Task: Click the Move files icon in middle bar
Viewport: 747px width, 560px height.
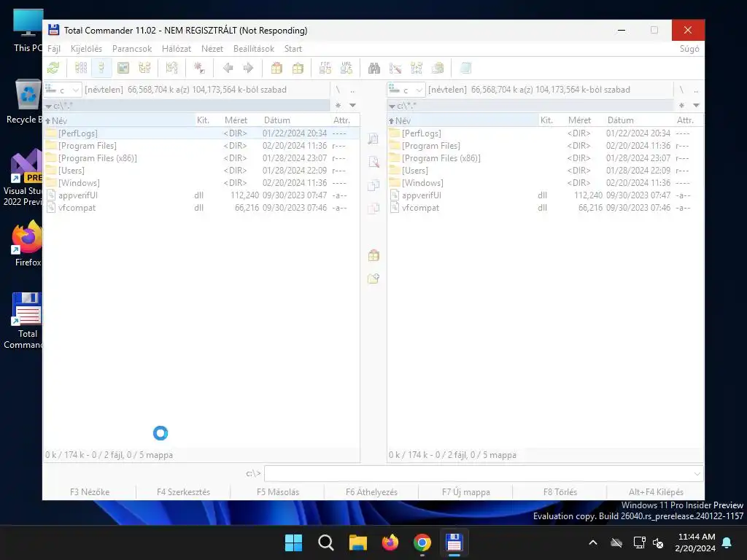Action: (x=373, y=208)
